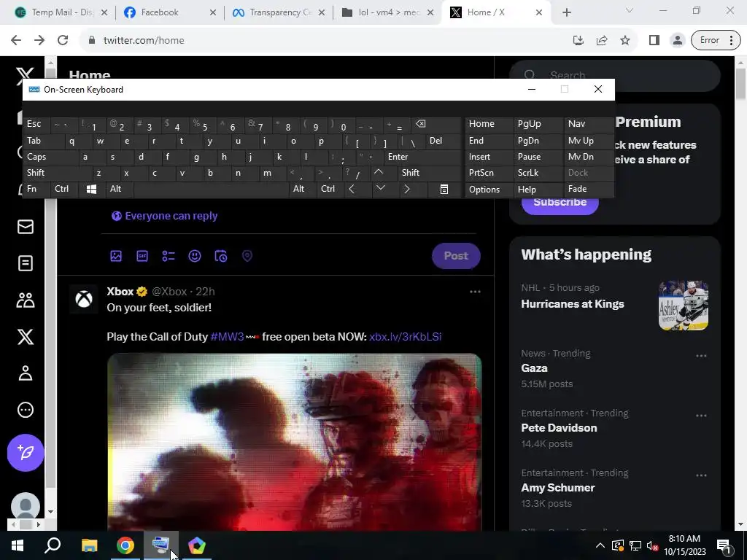
Task: Open emoji picker in composer
Action: (194, 256)
